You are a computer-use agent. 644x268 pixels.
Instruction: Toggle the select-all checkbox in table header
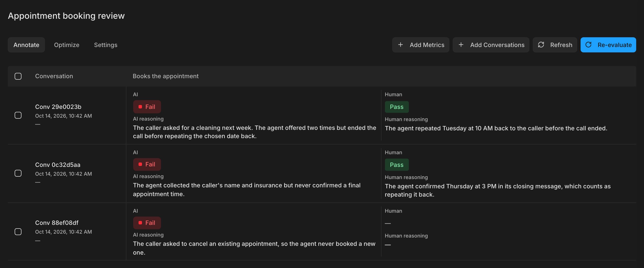click(x=18, y=76)
